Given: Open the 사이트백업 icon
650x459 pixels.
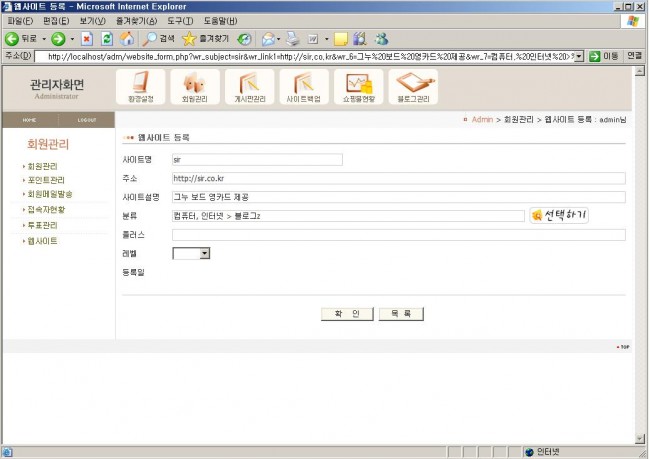Looking at the screenshot, I should point(303,88).
